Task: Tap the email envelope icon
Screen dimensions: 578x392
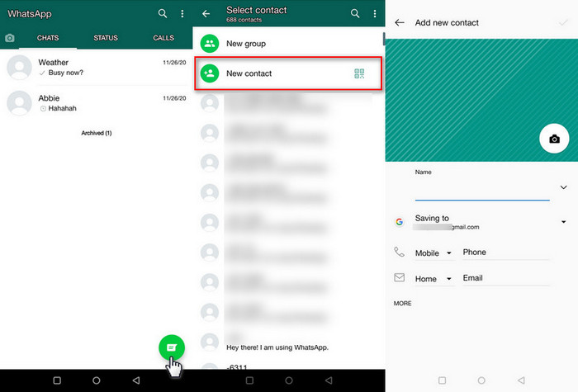Action: pos(399,277)
